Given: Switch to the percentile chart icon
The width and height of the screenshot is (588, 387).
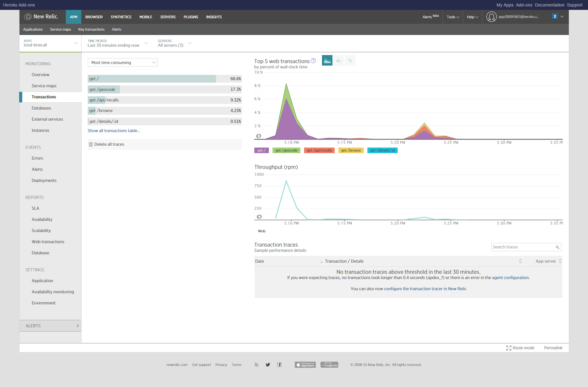Looking at the screenshot, I should point(350,60).
